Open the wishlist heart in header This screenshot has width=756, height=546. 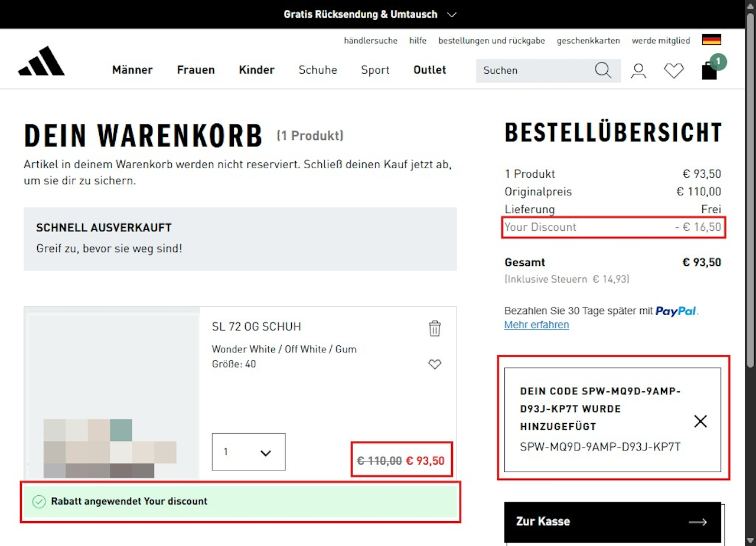pos(674,71)
